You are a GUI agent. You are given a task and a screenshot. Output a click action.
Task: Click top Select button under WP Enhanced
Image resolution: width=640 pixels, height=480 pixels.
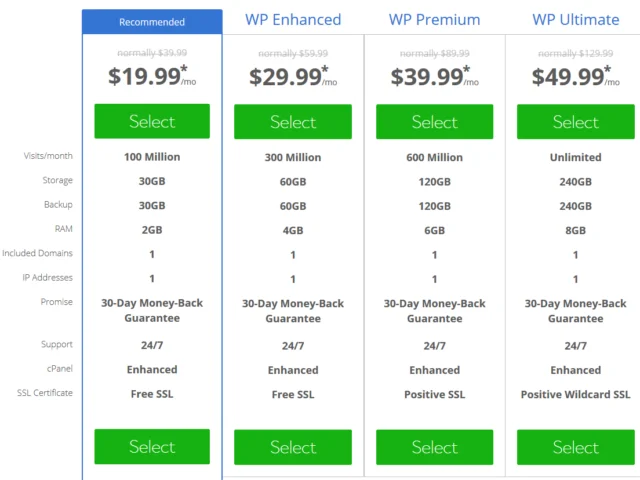point(293,122)
